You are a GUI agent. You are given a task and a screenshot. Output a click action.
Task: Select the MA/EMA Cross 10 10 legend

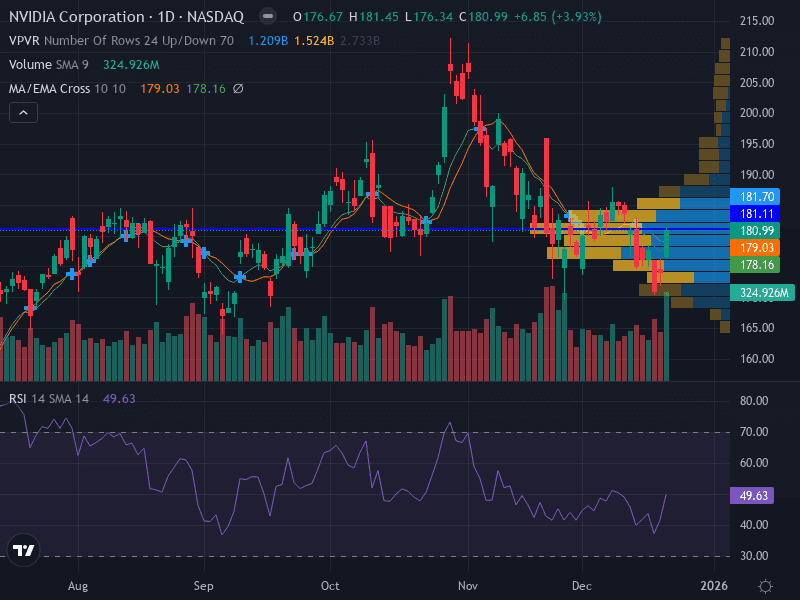[67, 89]
